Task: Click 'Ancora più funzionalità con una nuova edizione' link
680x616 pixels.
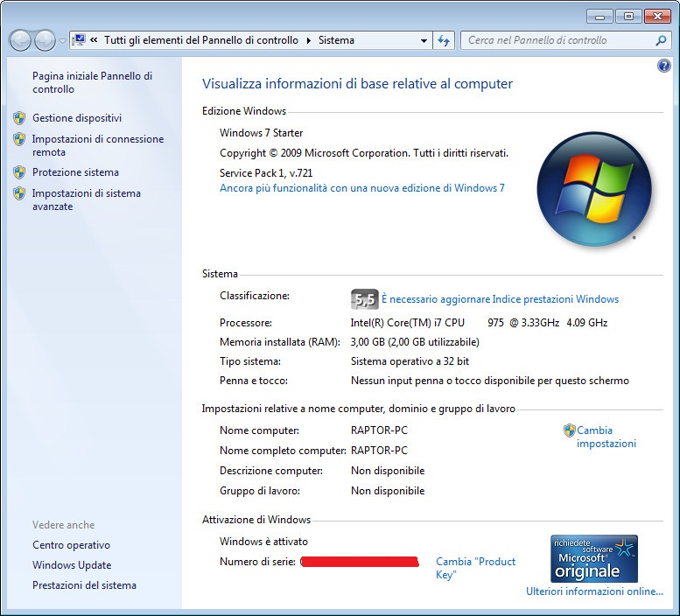Action: point(362,188)
